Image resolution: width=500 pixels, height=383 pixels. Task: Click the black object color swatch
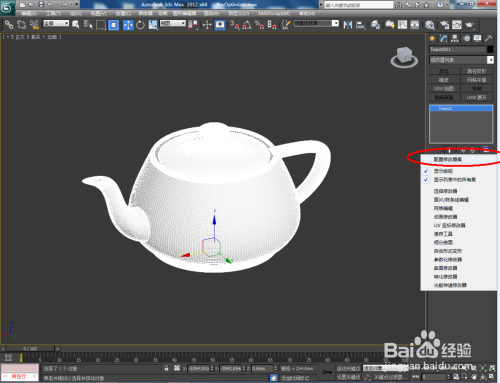click(490, 49)
